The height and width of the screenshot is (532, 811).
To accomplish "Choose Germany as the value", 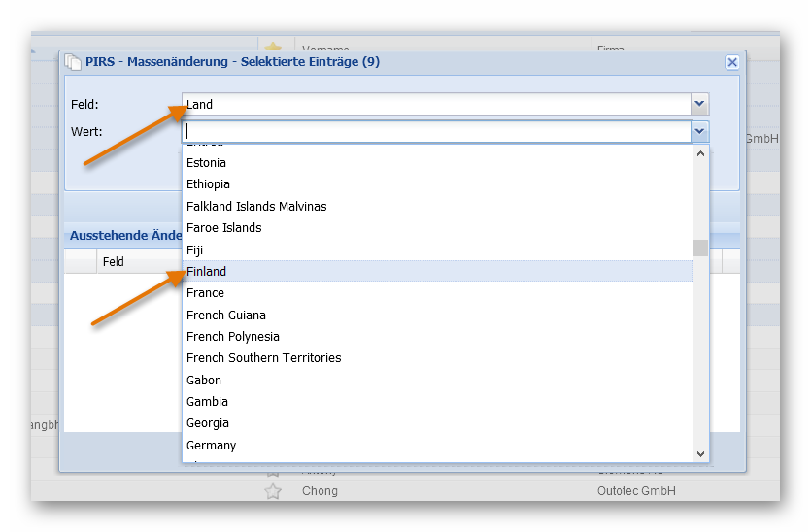I will (x=211, y=446).
